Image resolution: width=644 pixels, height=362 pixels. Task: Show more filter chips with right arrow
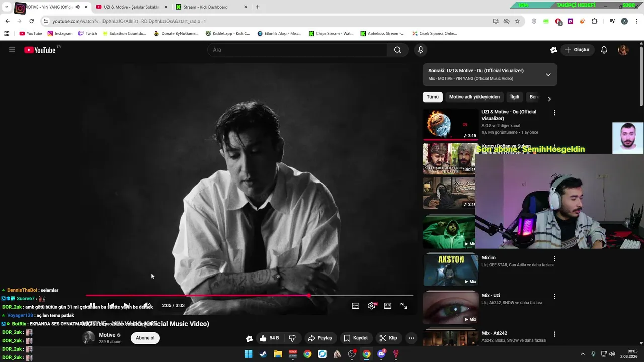[x=549, y=99]
